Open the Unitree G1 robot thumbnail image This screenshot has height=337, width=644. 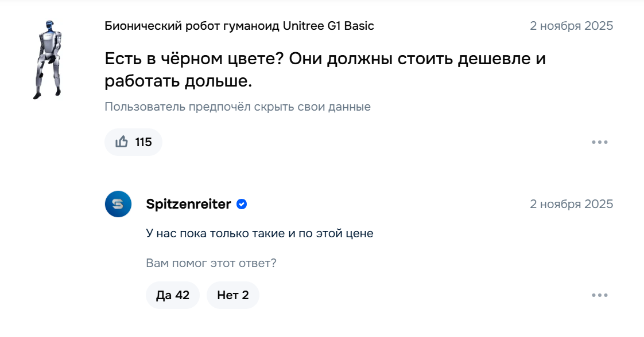[x=48, y=60]
